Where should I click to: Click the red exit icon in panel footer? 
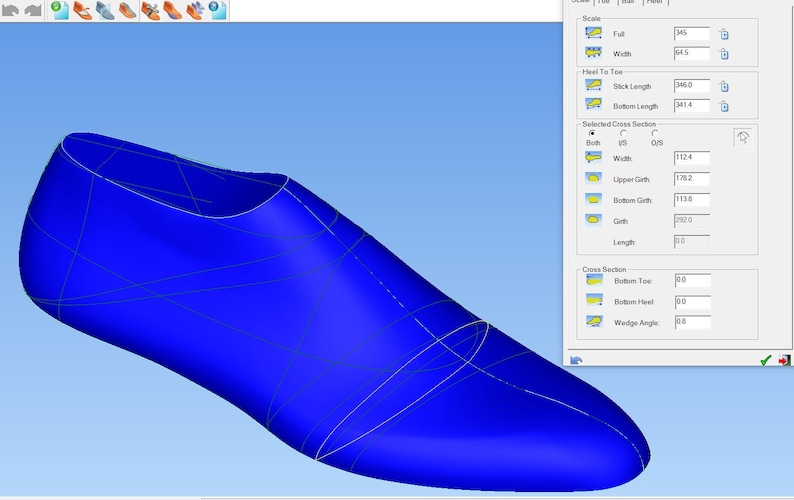784,360
